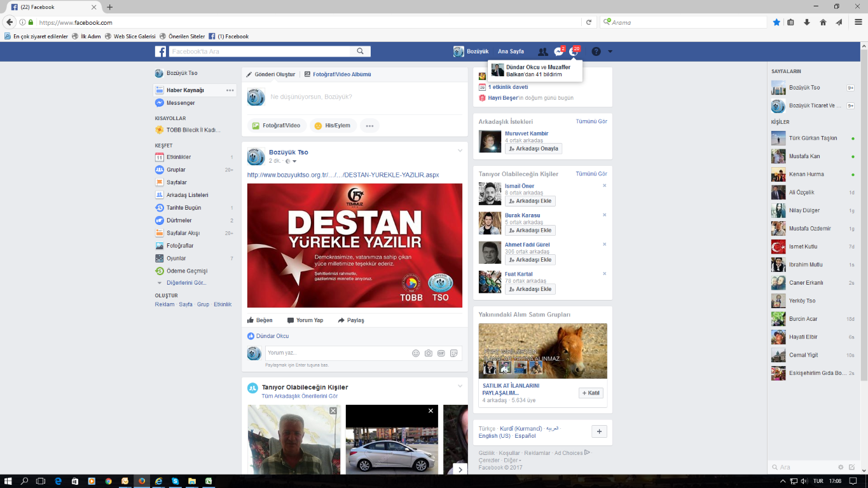Reload the page with refresh icon
The height and width of the screenshot is (488, 868).
click(589, 22)
